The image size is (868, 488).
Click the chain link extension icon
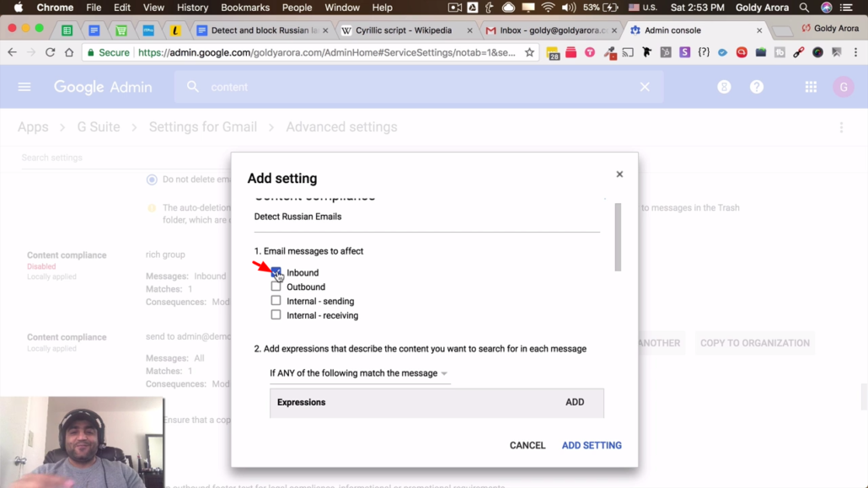pyautogui.click(x=798, y=52)
